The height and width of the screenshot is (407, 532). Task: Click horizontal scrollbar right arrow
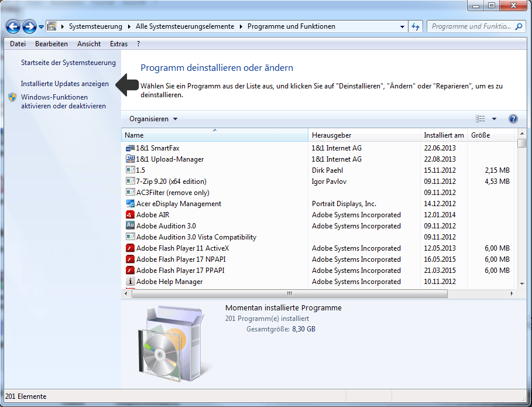click(512, 293)
